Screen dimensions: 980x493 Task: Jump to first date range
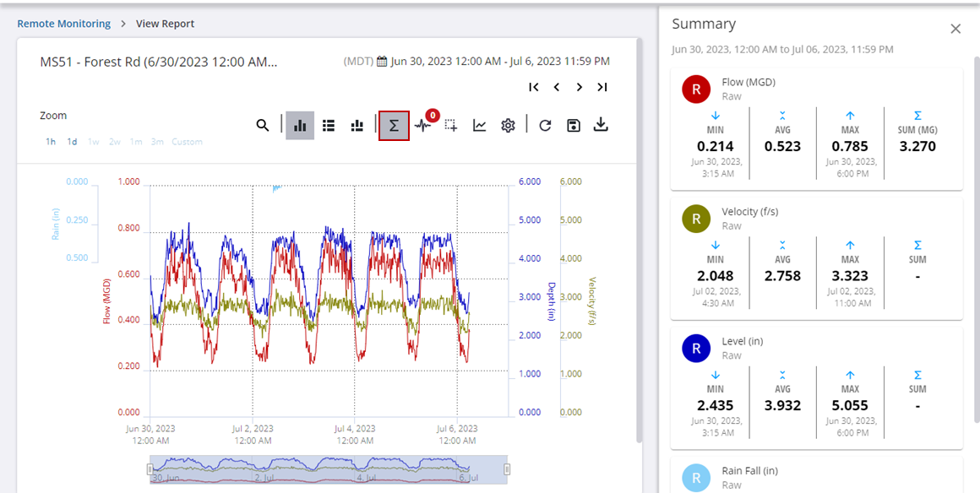534,87
